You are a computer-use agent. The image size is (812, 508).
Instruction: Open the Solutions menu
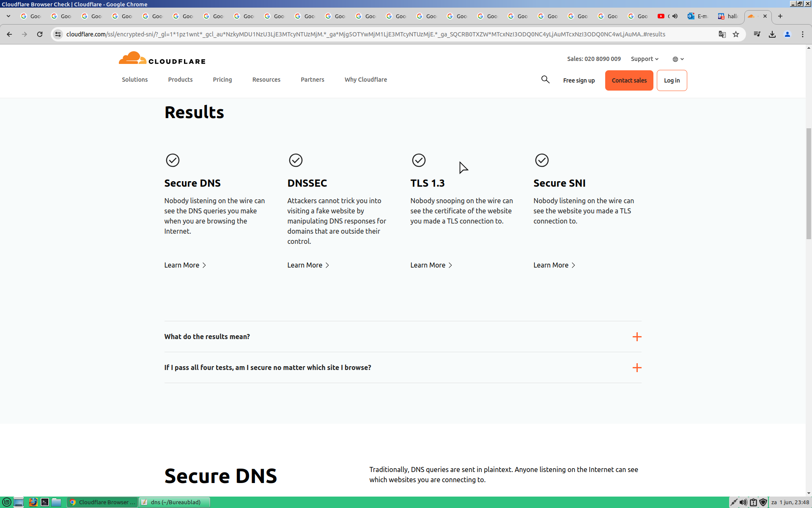coord(135,80)
